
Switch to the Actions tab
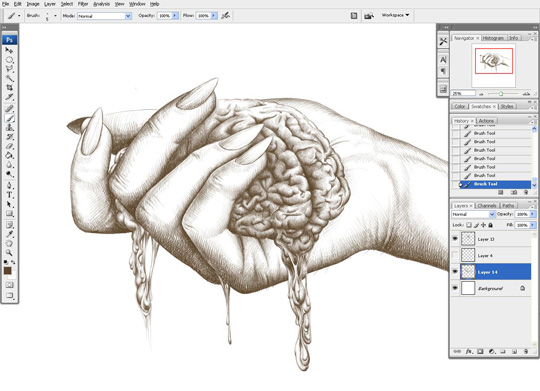[x=486, y=121]
